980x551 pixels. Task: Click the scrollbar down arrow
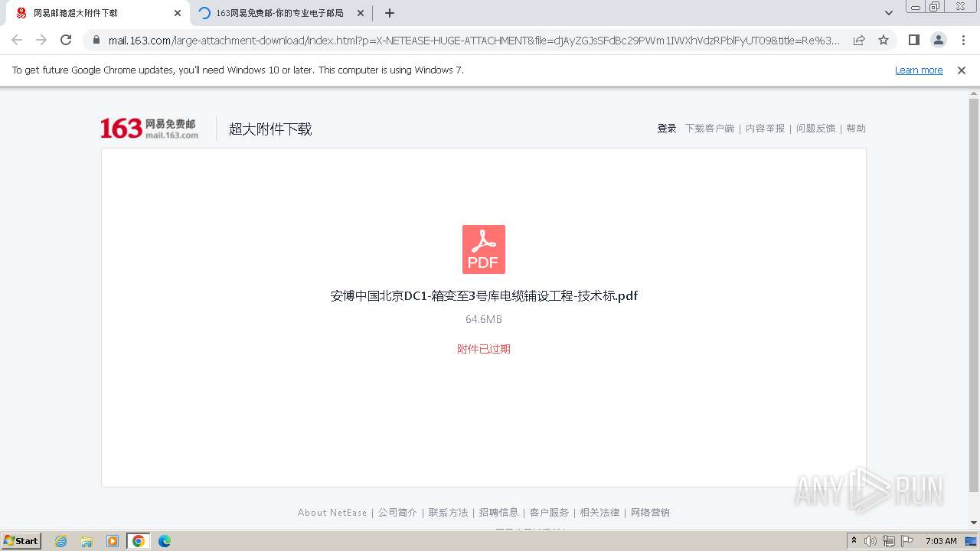click(974, 523)
